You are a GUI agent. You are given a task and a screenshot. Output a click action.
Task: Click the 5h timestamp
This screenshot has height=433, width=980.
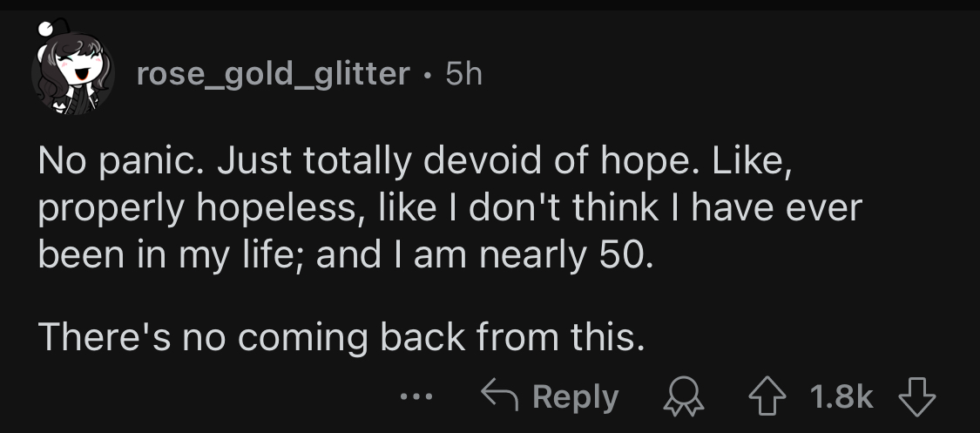click(463, 75)
